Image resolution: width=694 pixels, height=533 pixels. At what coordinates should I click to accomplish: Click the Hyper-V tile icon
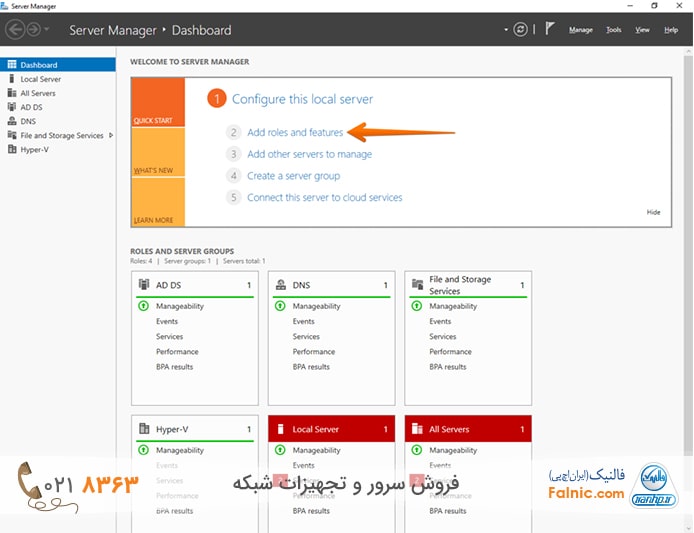click(x=144, y=429)
